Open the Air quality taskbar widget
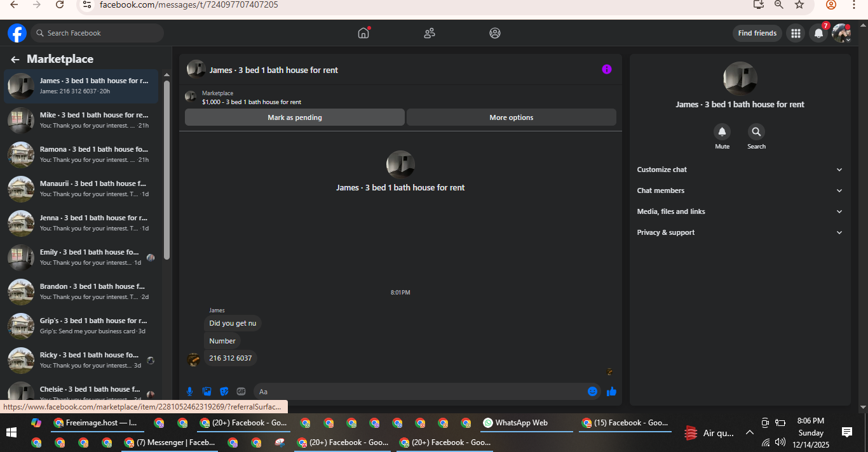868x452 pixels. pyautogui.click(x=709, y=433)
